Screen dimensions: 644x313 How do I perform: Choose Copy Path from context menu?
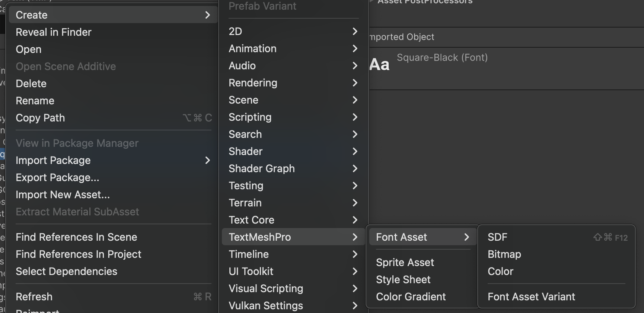[40, 118]
